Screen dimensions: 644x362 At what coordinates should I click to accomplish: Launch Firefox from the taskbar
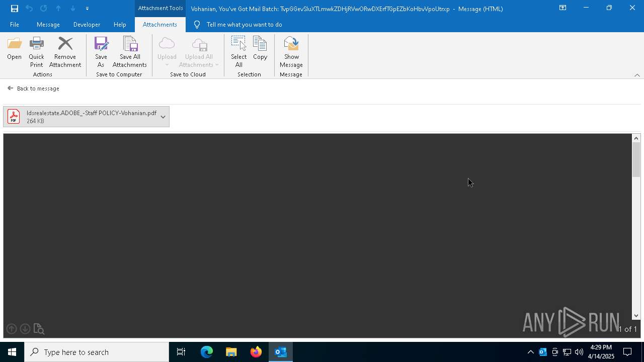(256, 352)
